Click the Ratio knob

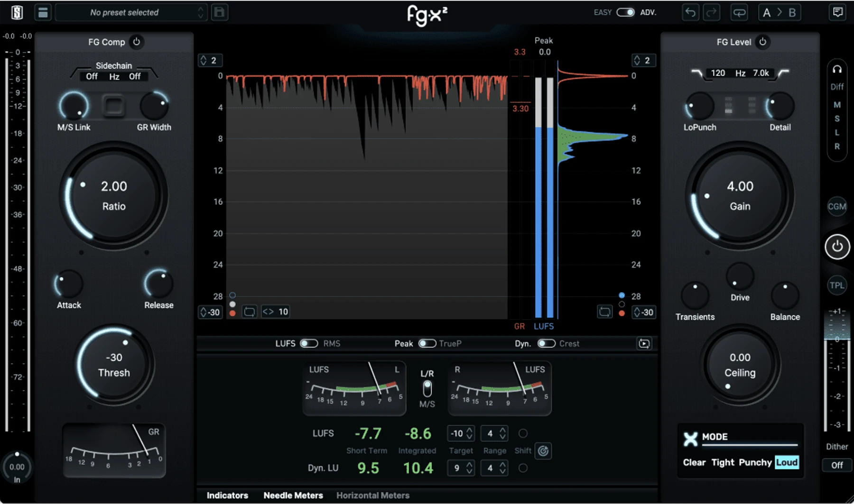(x=114, y=195)
